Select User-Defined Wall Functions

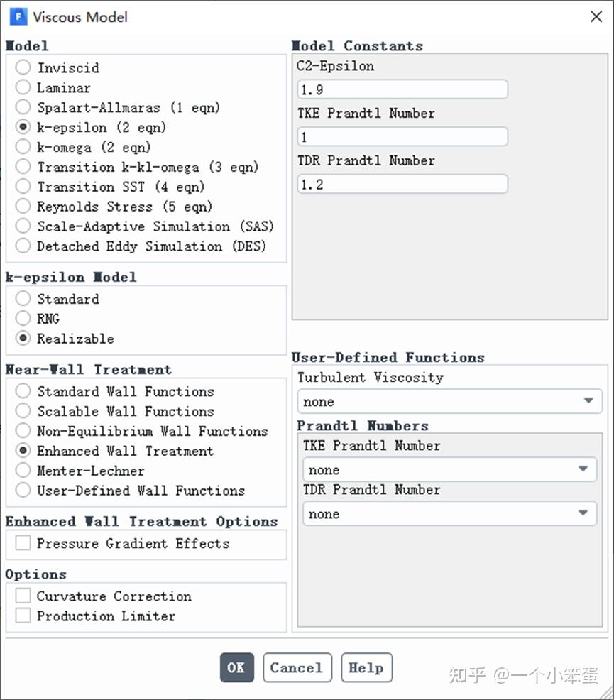[23, 490]
